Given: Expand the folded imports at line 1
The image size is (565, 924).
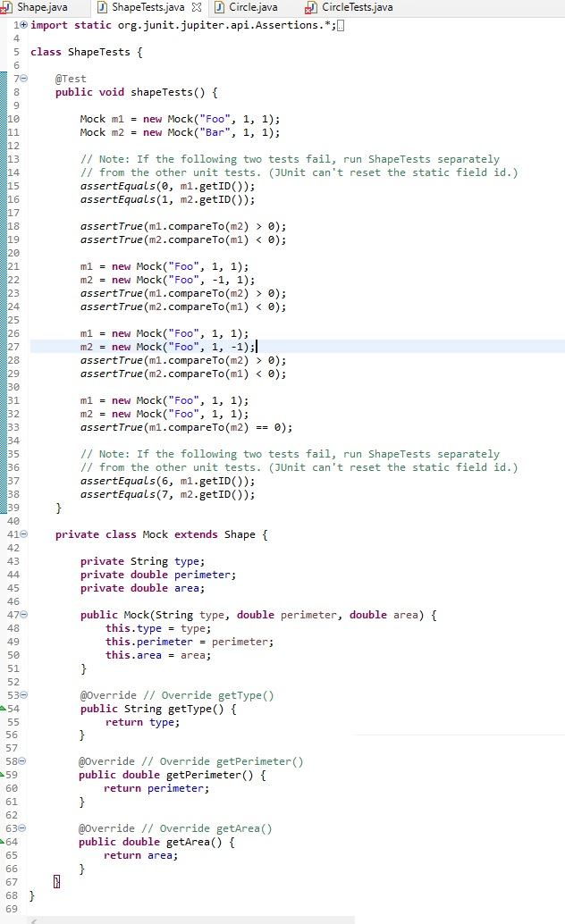Looking at the screenshot, I should (23, 25).
